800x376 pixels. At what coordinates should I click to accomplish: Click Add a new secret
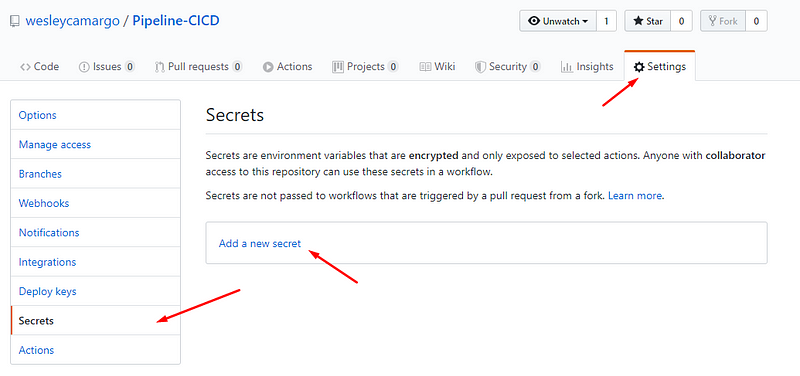click(x=260, y=243)
